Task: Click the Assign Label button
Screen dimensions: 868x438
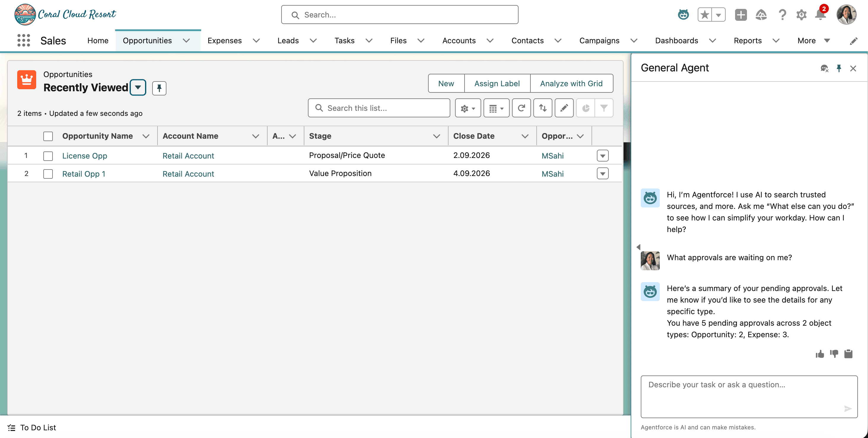Action: point(497,83)
